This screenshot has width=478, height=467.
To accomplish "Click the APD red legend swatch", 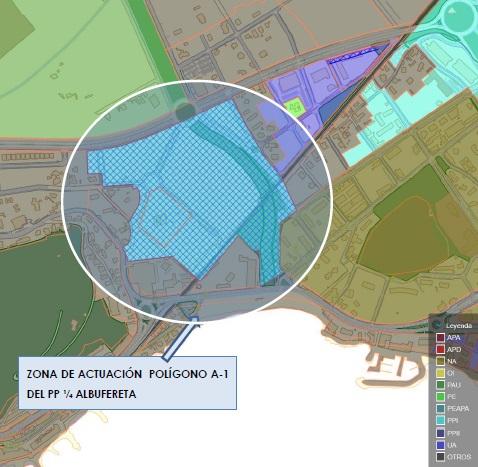I will tap(440, 349).
